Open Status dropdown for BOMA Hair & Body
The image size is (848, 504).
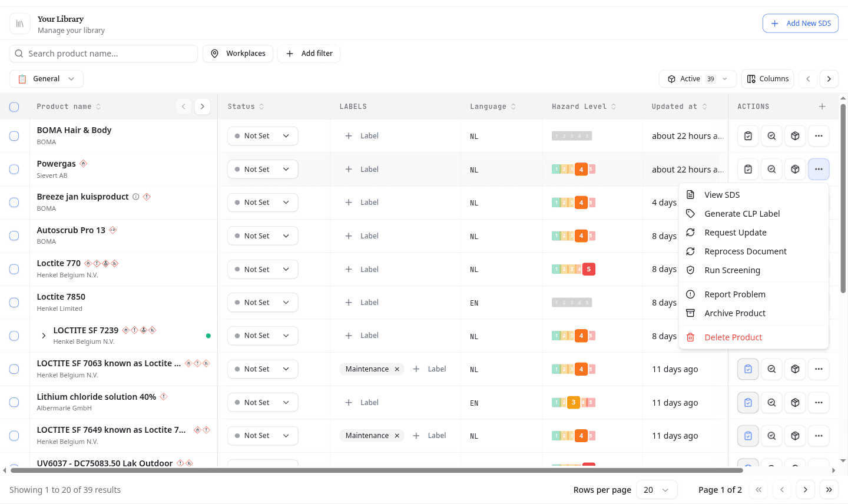point(263,136)
